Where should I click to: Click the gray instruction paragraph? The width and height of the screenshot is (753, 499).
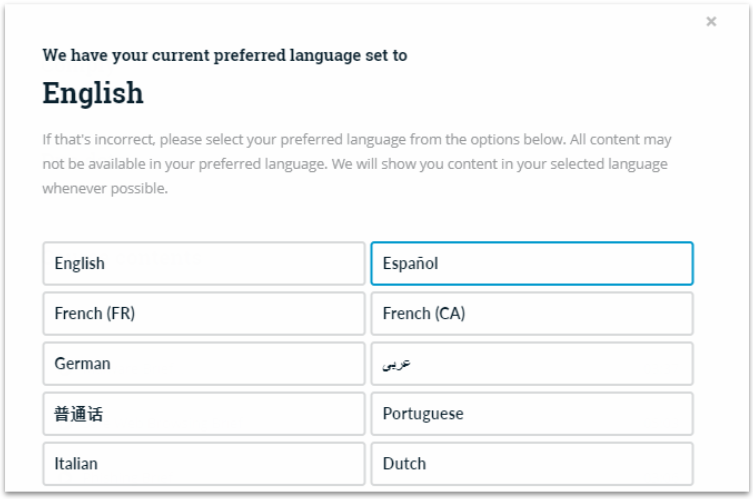(x=356, y=163)
